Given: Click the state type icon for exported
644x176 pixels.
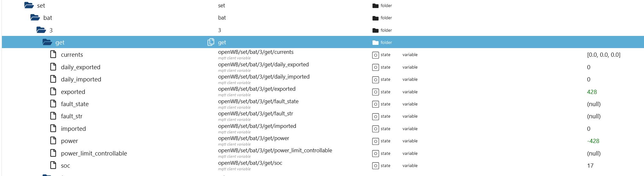Looking at the screenshot, I should point(376,92).
